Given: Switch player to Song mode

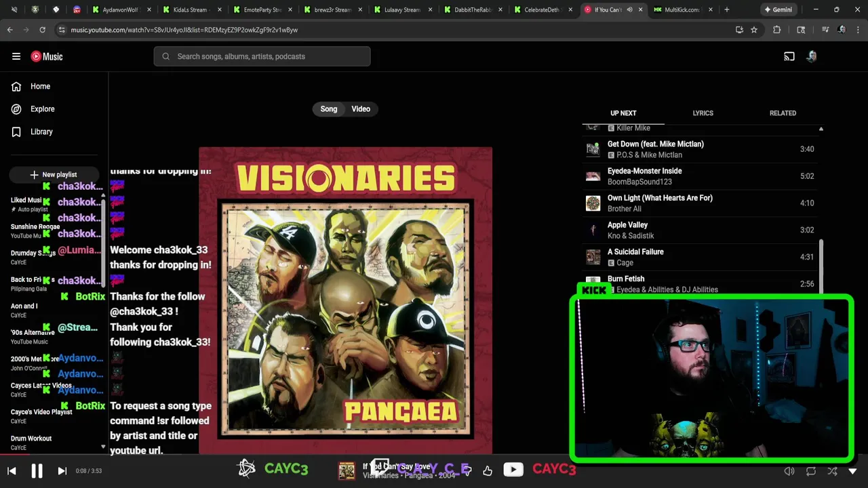Looking at the screenshot, I should [329, 109].
